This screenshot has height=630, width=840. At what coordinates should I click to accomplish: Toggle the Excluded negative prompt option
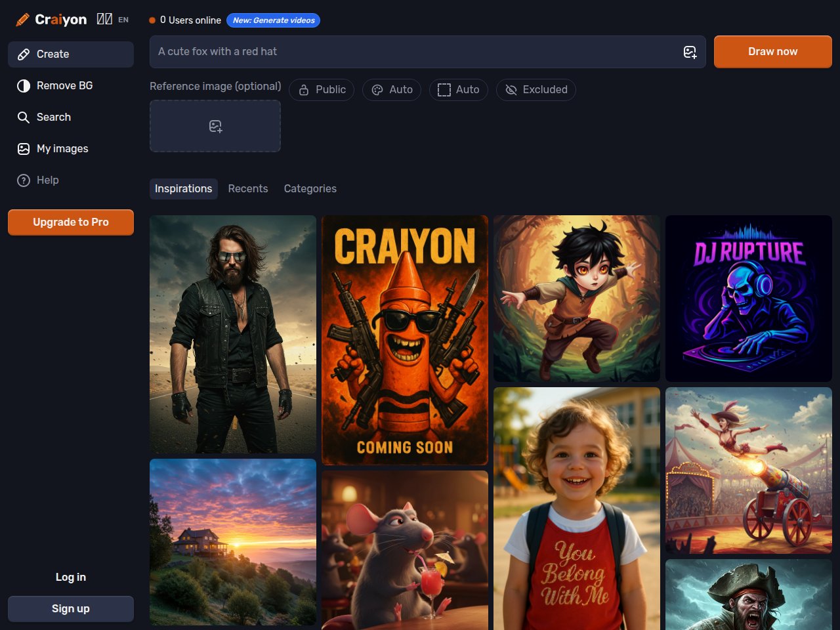(535, 90)
